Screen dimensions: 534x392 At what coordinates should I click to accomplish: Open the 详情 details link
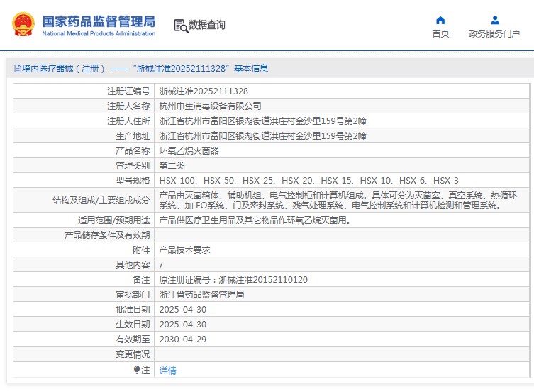(x=167, y=370)
